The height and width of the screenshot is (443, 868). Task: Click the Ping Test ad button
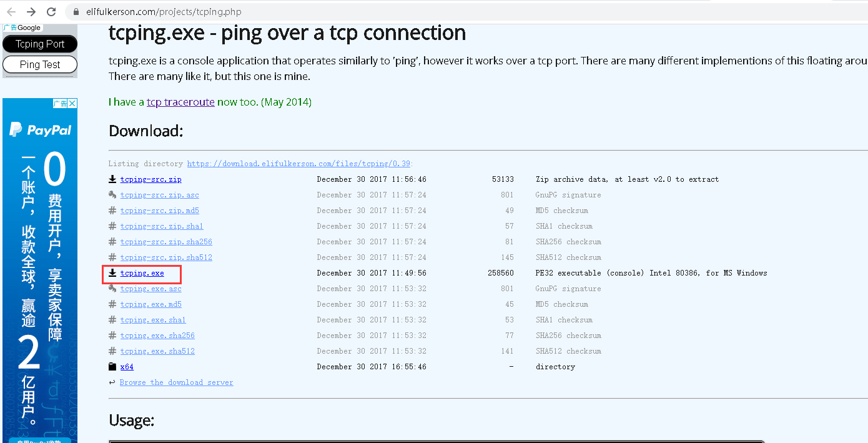[40, 64]
